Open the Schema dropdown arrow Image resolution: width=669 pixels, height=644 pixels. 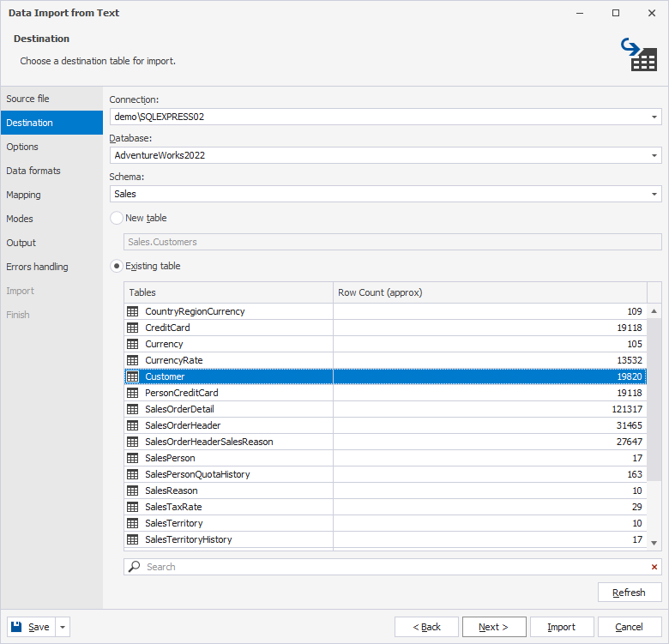pos(654,194)
